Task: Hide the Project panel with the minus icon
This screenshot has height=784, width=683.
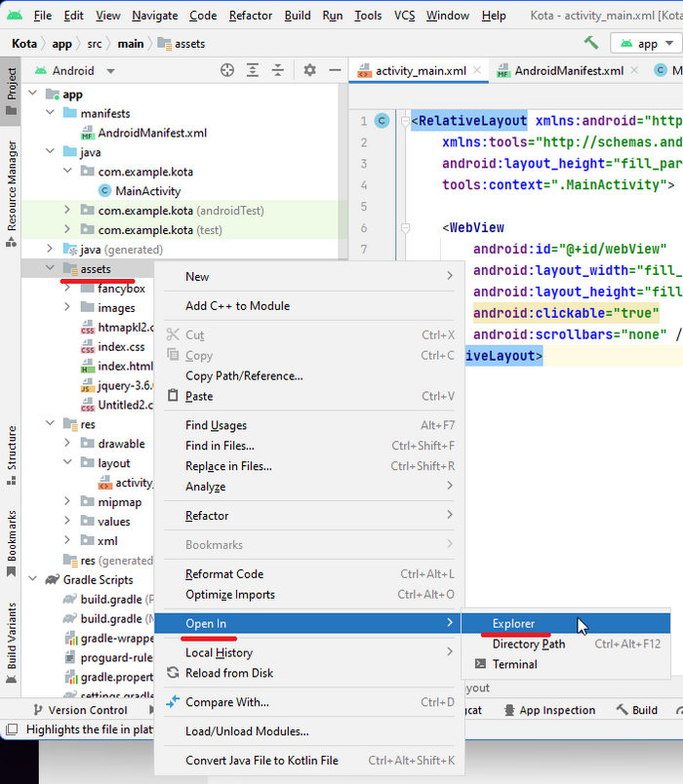Action: pos(334,70)
